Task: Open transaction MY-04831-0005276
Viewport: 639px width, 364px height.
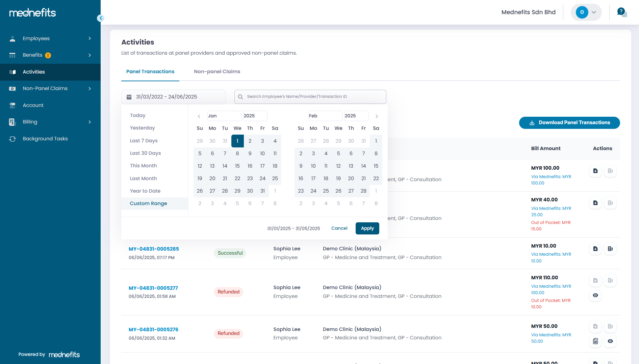Action: 153,330
